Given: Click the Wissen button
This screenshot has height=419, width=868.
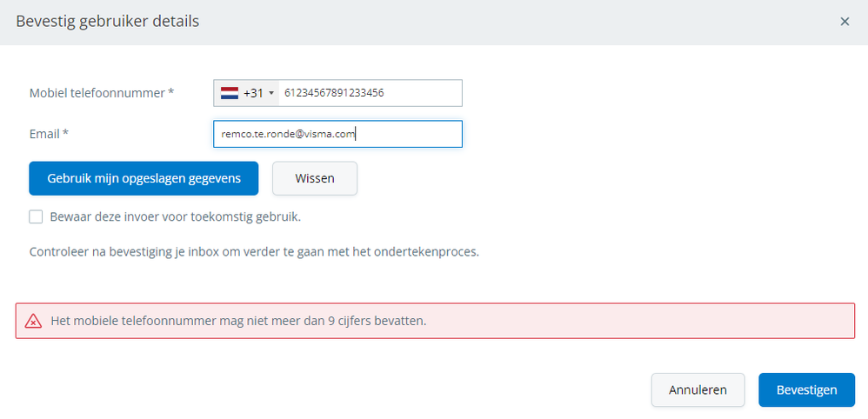Looking at the screenshot, I should (315, 178).
